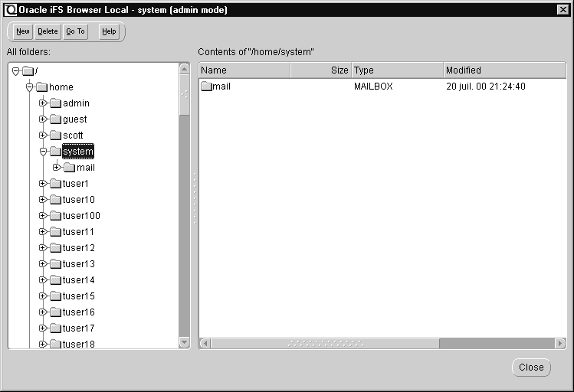Expand the tuser16 folder node
Screen dimensions: 574x392
coord(43,312)
